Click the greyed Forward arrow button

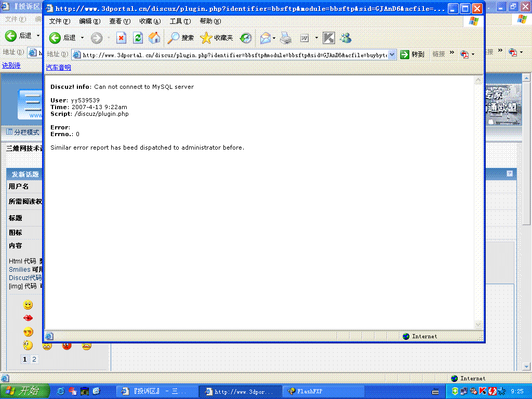(97, 38)
